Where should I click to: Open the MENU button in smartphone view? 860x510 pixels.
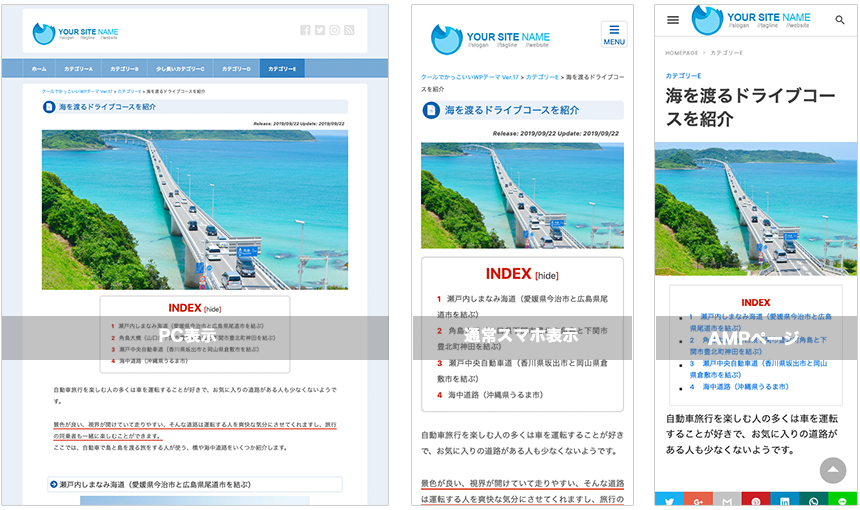click(614, 35)
